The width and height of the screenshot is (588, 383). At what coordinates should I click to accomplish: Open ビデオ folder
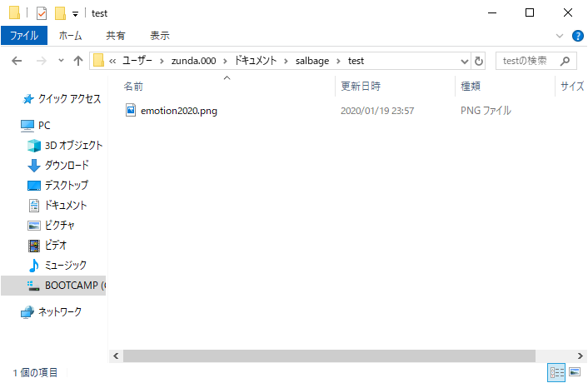56,246
